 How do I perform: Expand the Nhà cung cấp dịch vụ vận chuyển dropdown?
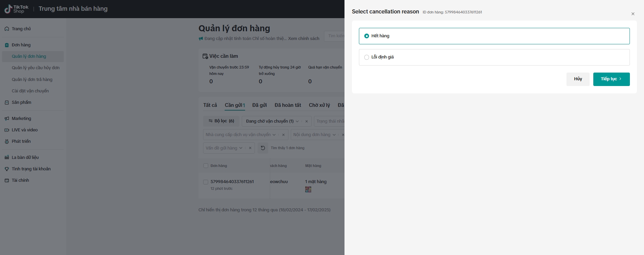tap(241, 135)
